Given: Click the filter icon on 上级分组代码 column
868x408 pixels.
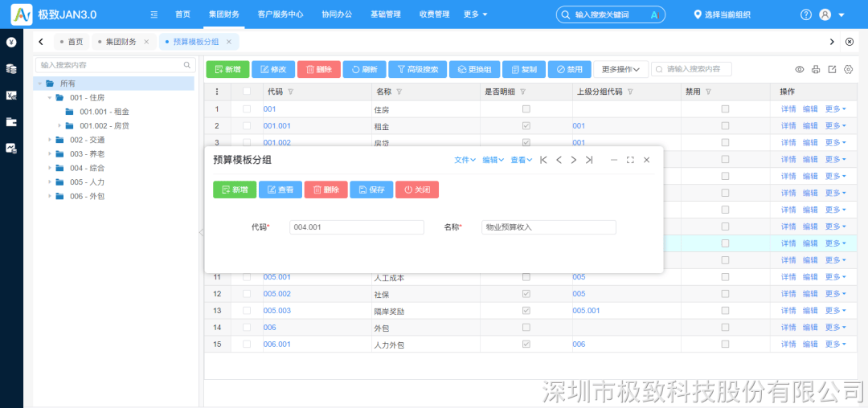Looking at the screenshot, I should [630, 92].
